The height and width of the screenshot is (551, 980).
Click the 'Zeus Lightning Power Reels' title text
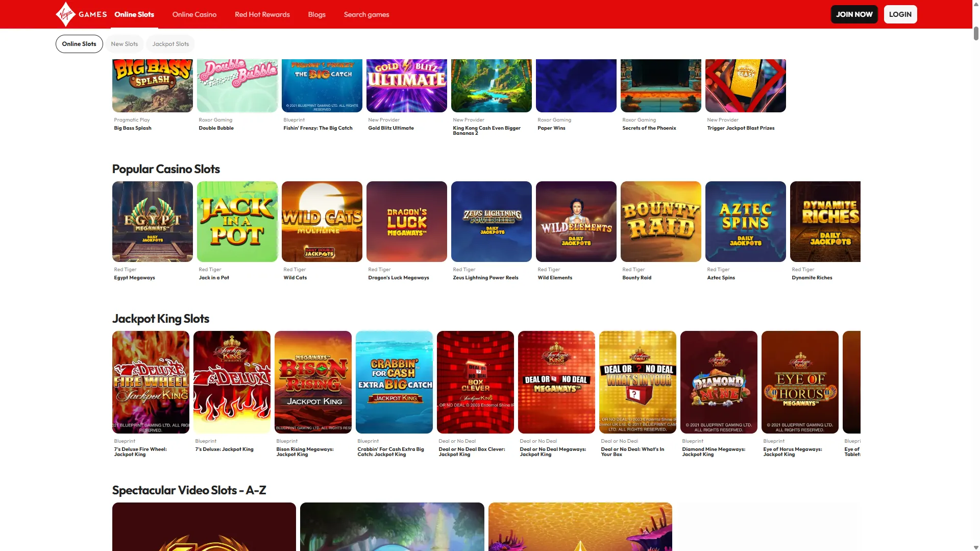point(485,278)
